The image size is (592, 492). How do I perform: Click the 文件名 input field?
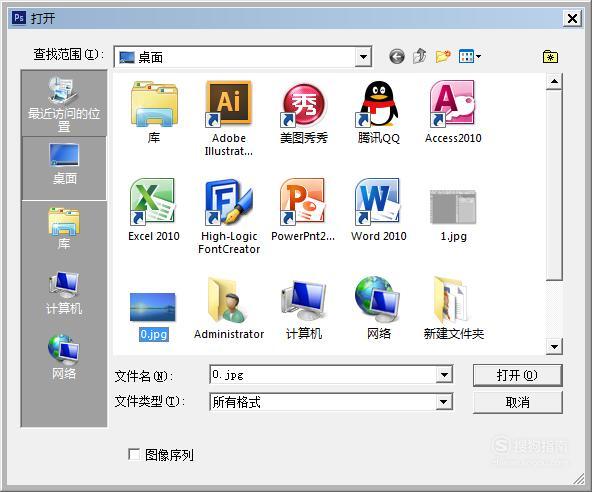(324, 375)
